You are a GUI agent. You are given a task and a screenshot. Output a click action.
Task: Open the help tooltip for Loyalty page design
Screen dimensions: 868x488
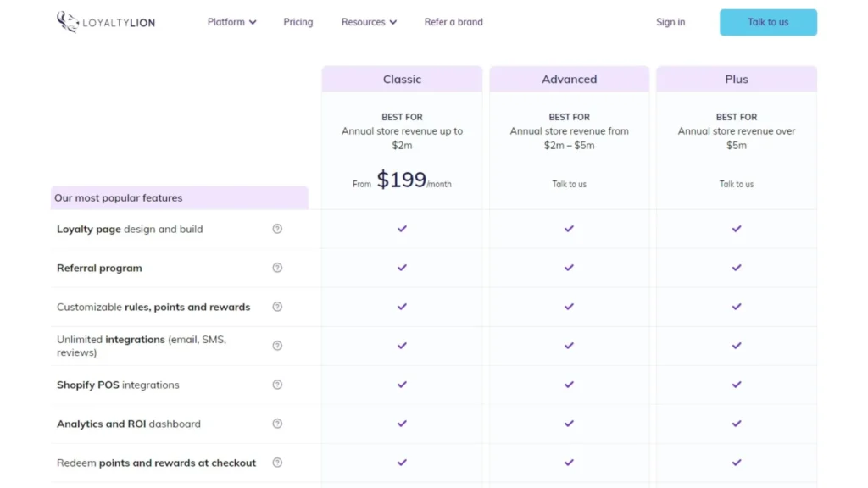coord(277,229)
